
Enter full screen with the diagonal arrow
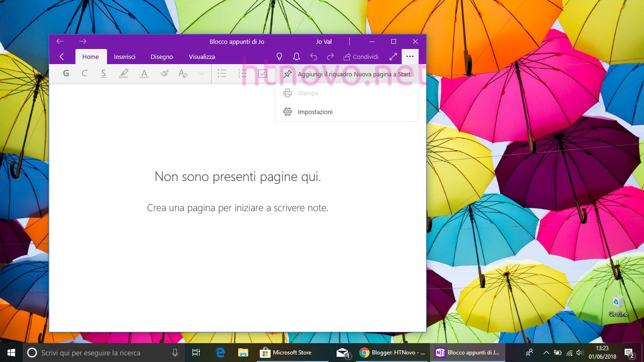(393, 57)
